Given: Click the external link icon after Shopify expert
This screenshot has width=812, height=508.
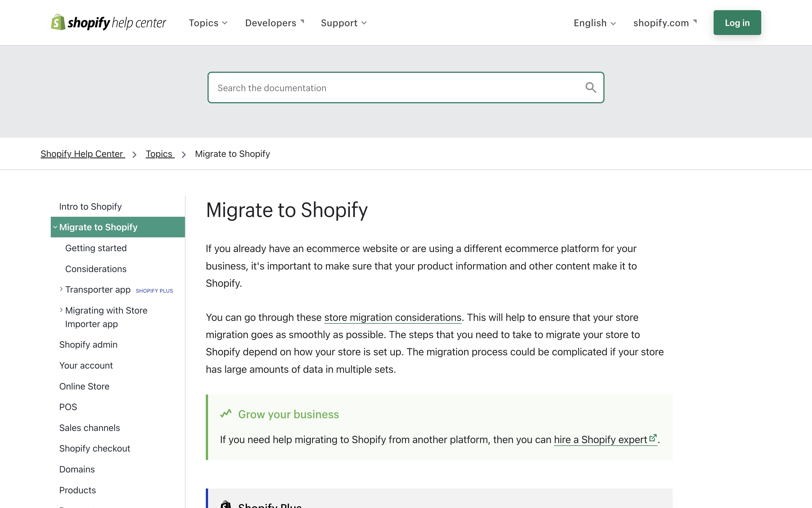Looking at the screenshot, I should pyautogui.click(x=653, y=438).
